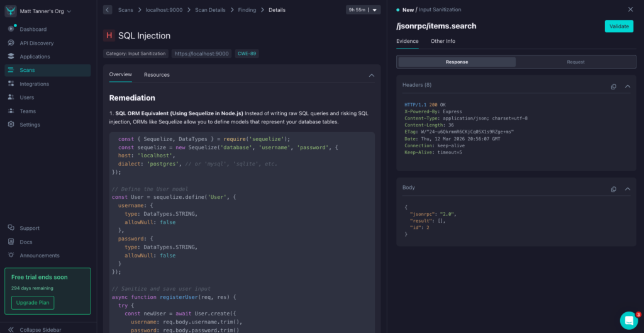This screenshot has width=644, height=333.
Task: Click the Scans list icon
Action: pyautogui.click(x=11, y=70)
